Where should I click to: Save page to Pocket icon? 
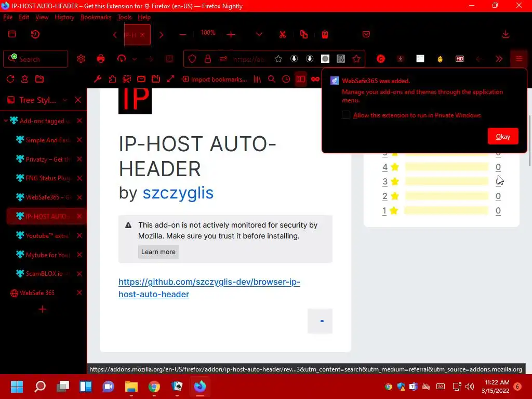[366, 34]
